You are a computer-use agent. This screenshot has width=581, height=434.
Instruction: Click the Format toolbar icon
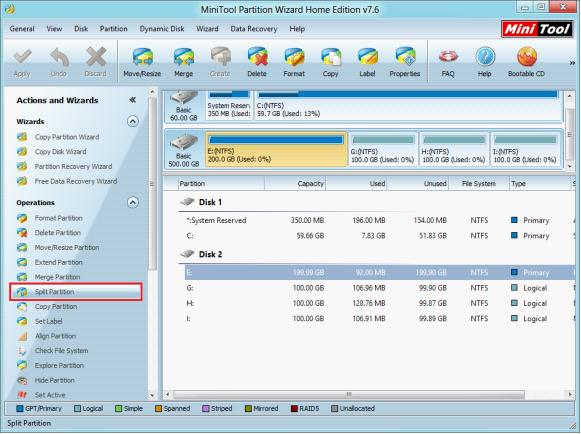294,62
